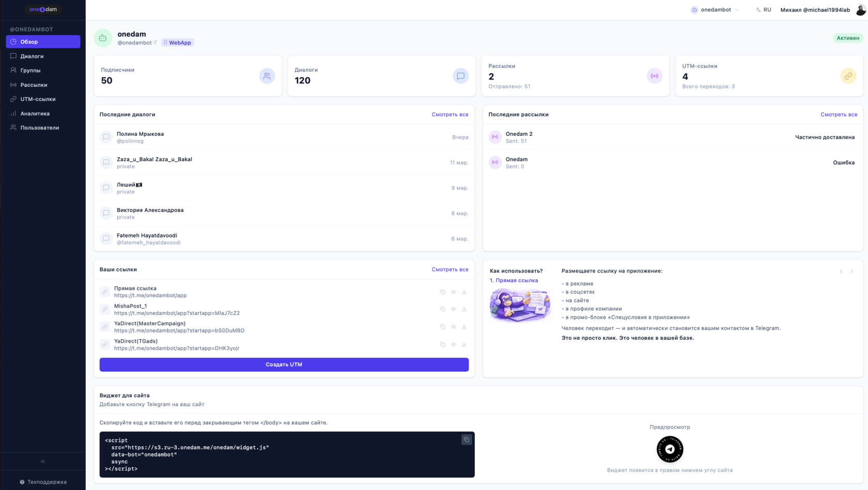Image resolution: width=868 pixels, height=490 pixels.
Task: Go to Диалоги in the sidebar
Action: click(x=43, y=56)
